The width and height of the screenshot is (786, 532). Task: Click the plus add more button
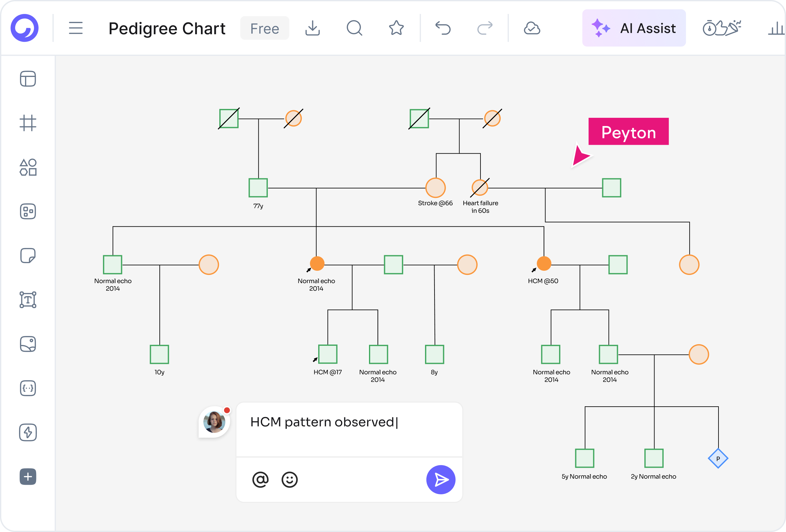pos(28,477)
